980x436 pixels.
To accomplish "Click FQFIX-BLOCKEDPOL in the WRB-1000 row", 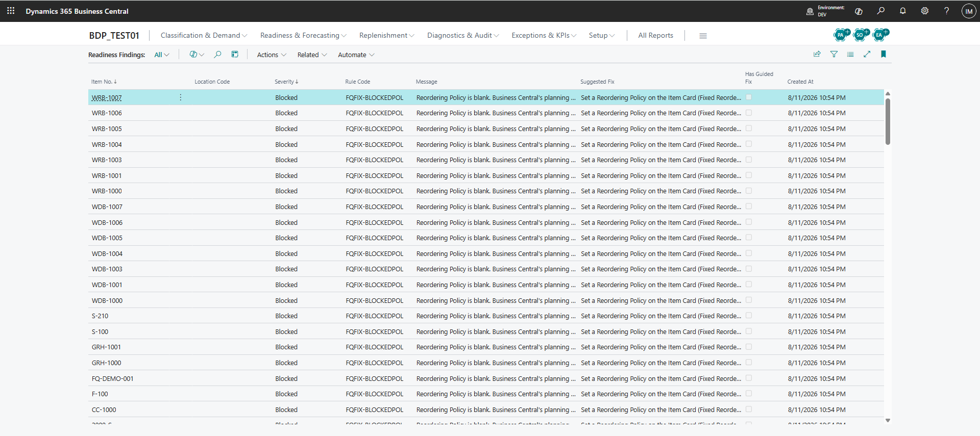I will tap(374, 191).
